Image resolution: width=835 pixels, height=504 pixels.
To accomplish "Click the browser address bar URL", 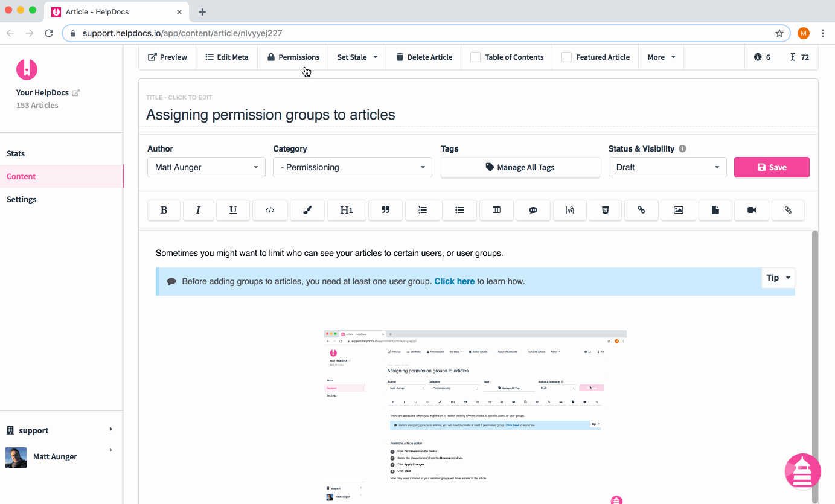I will [x=182, y=33].
